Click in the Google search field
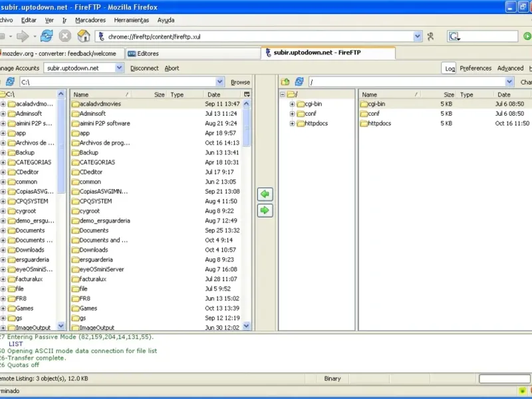This screenshot has height=399, width=532. click(x=489, y=37)
